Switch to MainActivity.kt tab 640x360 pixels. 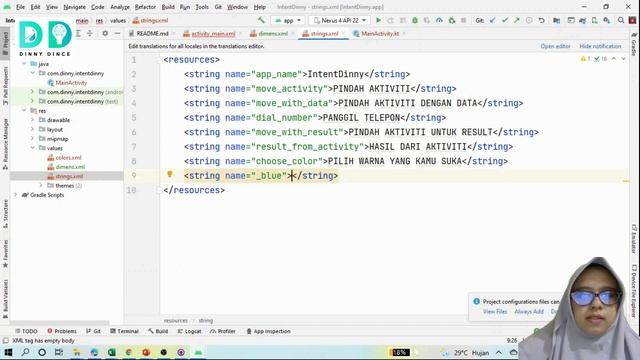[x=380, y=33]
